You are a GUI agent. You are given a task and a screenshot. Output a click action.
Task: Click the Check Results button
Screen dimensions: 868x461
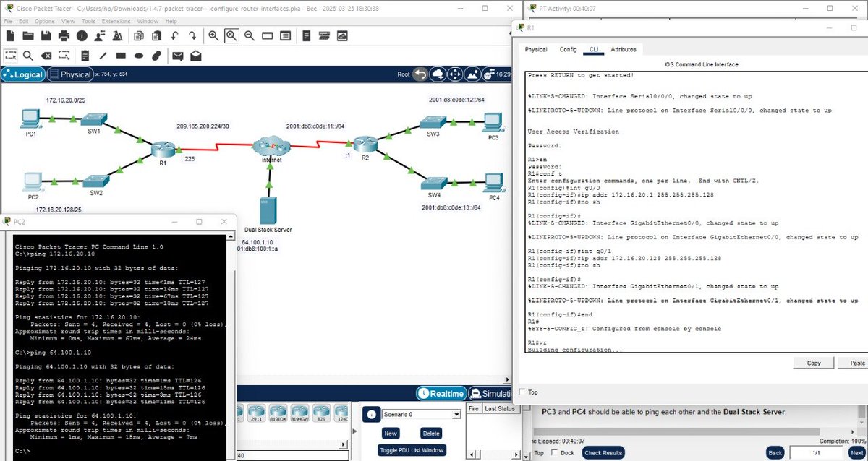tap(603, 453)
